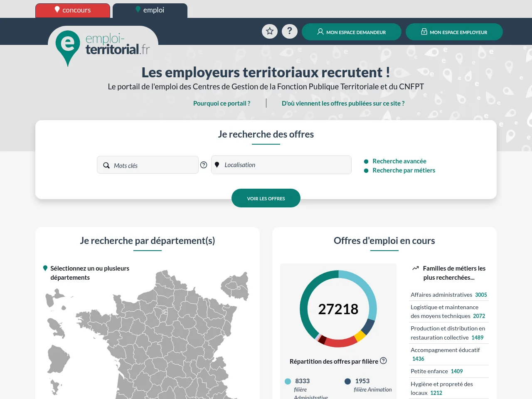Open Mon Espace Demandeur
532x399 pixels.
coord(352,32)
